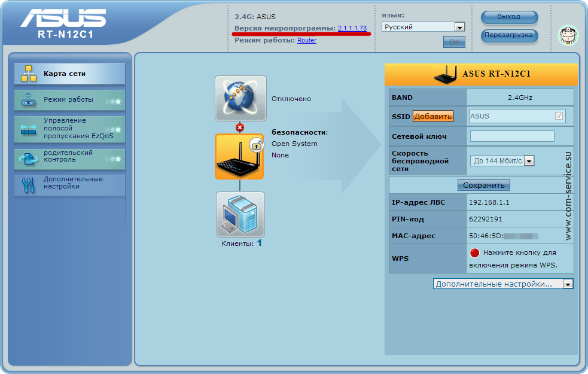Click the безопасности: heading text

[300, 132]
